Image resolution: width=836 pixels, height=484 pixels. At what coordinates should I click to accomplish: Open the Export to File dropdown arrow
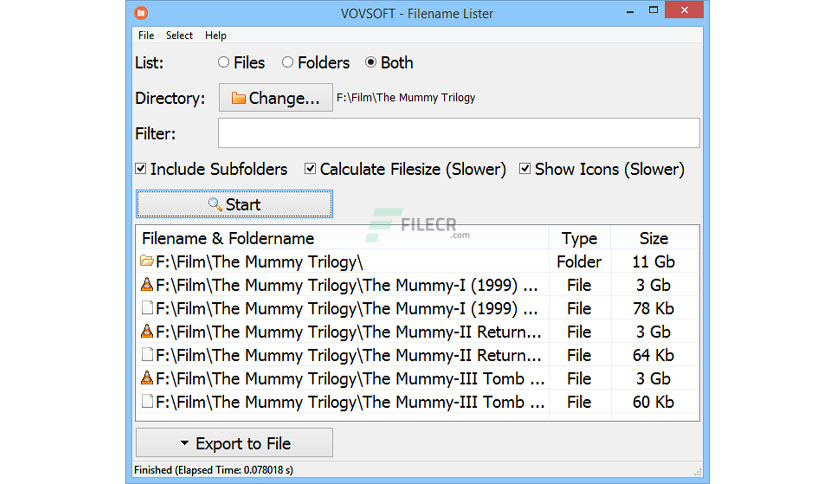(184, 443)
